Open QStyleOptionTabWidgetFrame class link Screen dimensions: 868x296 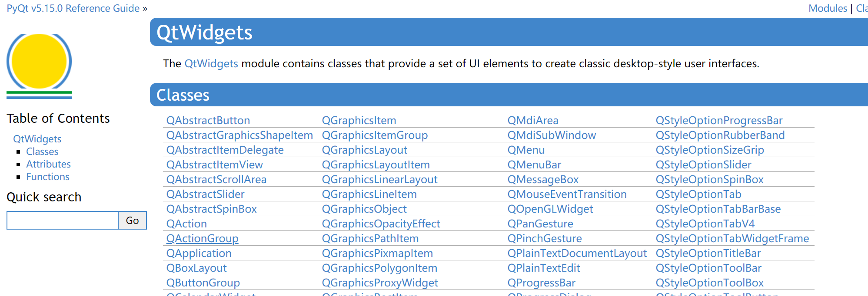click(732, 238)
